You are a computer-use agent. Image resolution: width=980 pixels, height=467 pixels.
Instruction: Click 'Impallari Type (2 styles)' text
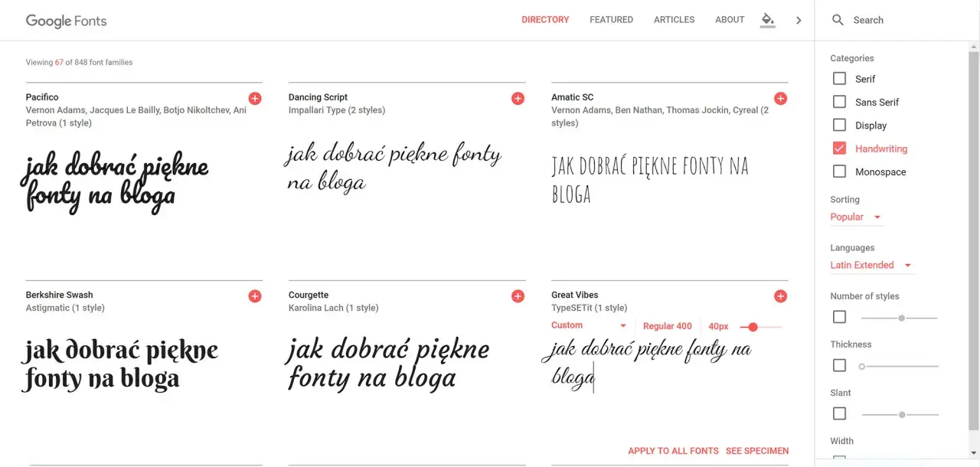[337, 110]
